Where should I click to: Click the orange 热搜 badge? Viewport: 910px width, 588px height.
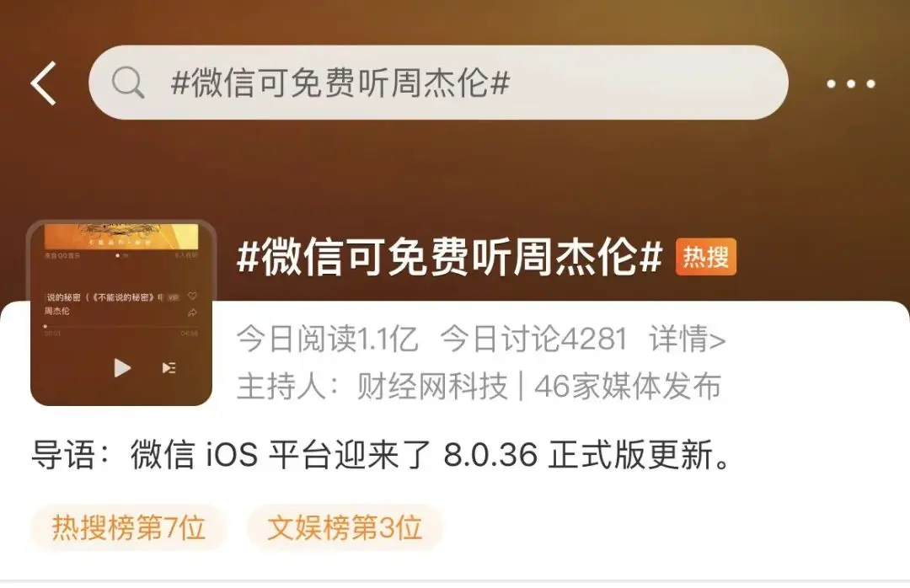click(706, 257)
